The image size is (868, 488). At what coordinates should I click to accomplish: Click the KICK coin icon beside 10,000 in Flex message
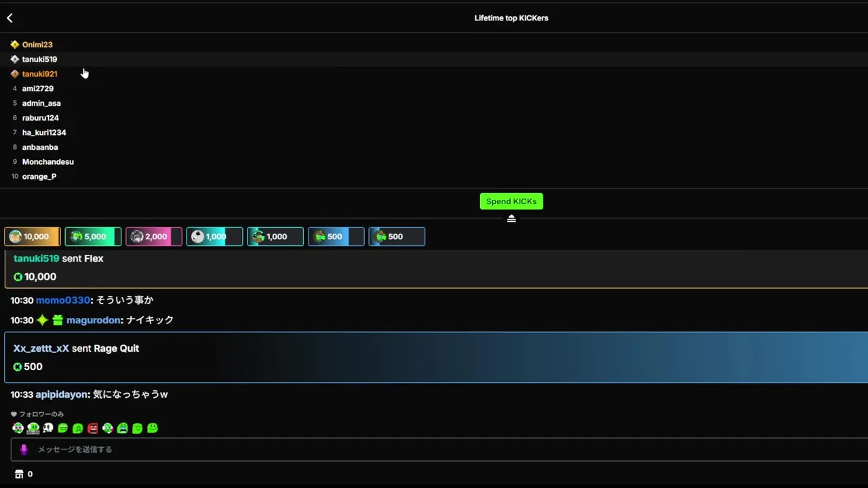[18, 277]
